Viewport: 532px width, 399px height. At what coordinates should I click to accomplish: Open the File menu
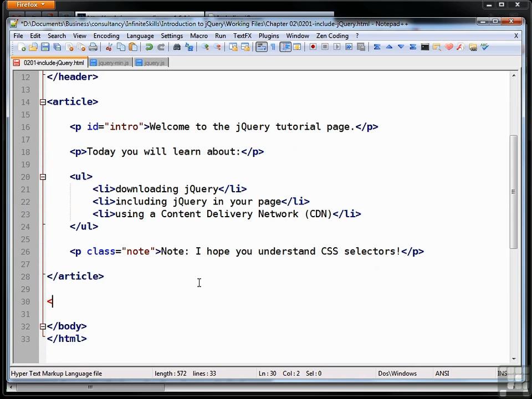18,35
